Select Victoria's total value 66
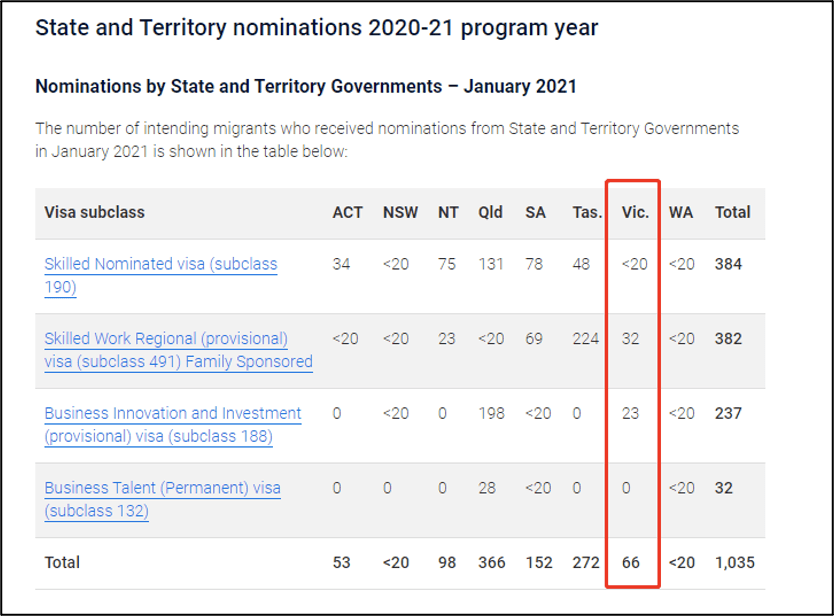The image size is (834, 616). (x=631, y=562)
